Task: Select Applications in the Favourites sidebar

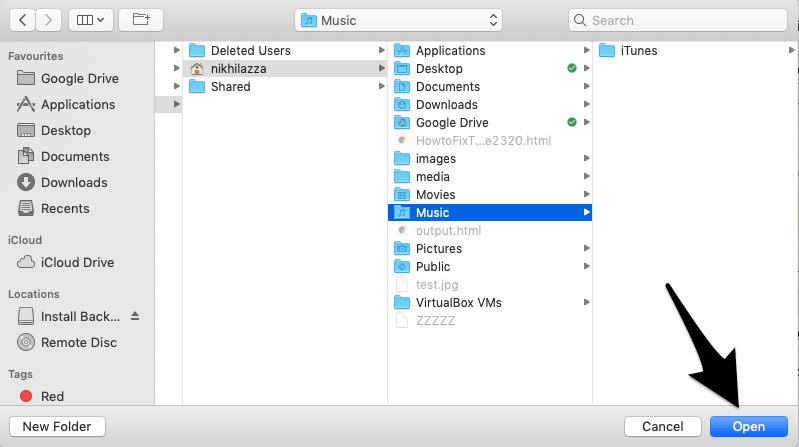Action: 77,104
